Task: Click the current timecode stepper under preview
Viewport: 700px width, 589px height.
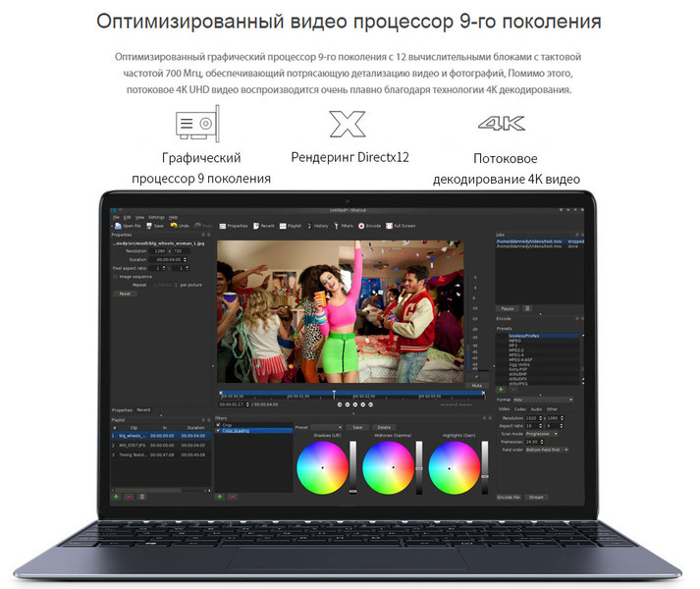Action: [247, 404]
